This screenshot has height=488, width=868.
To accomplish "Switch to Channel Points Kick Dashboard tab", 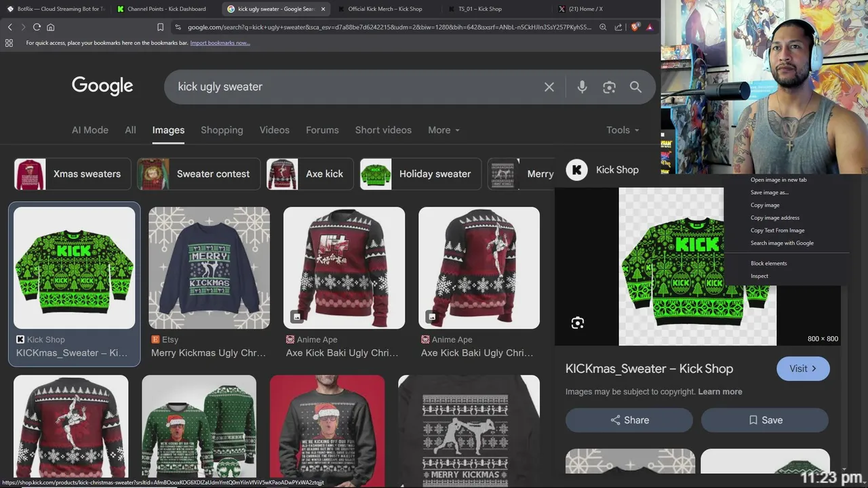I will click(x=166, y=9).
